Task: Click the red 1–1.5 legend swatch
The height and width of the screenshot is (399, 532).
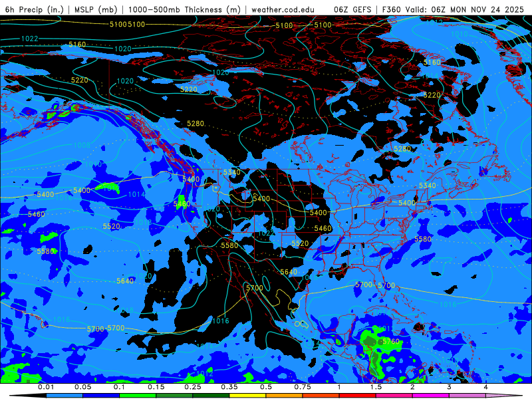Action: pyautogui.click(x=358, y=396)
